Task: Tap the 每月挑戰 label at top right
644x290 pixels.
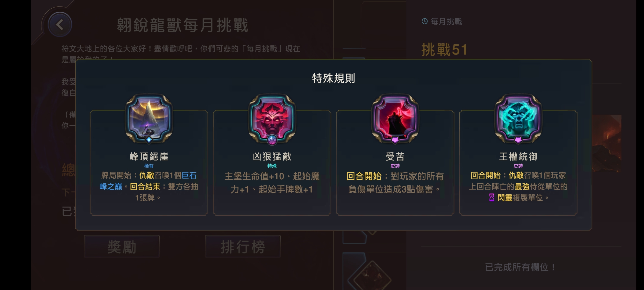Action: pos(446,21)
